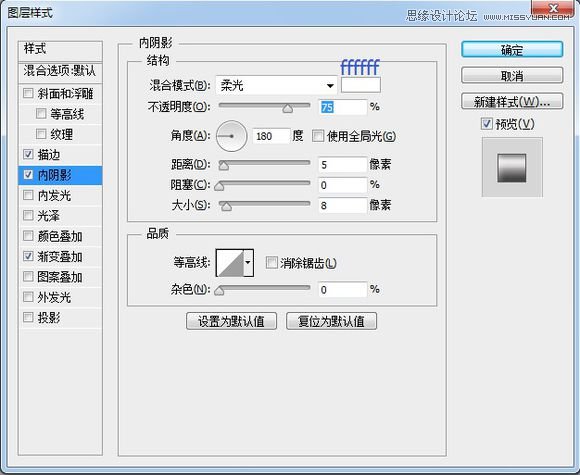Enable the 图案叠加 checkbox
Image resolution: width=580 pixels, height=475 pixels.
click(28, 276)
